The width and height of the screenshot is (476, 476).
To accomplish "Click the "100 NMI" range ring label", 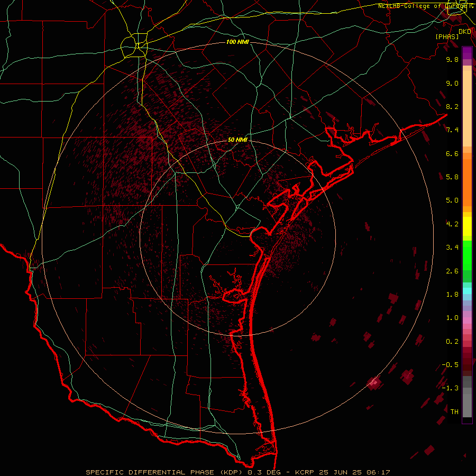I will 237,42.
